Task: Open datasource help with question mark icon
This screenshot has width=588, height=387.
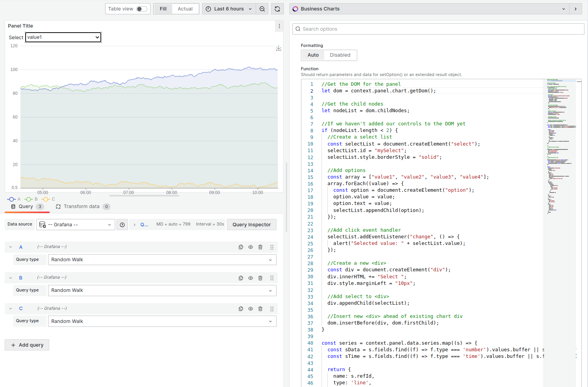Action: pos(122,224)
